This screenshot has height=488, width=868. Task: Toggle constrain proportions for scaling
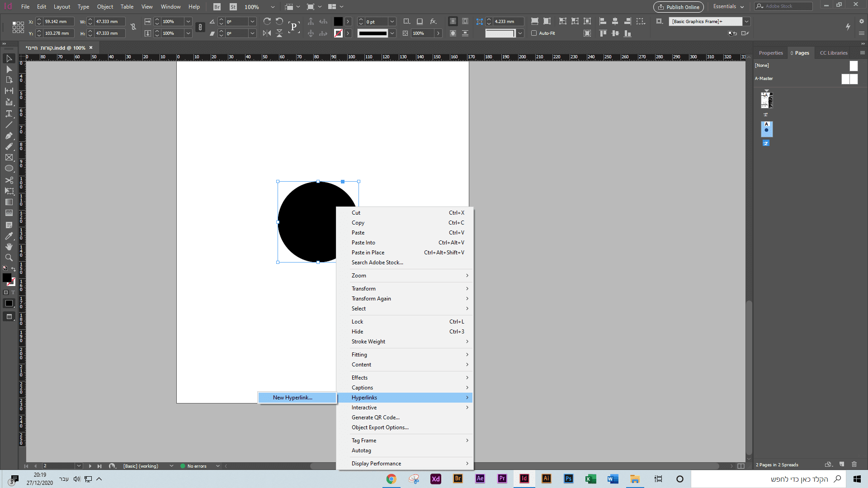click(x=200, y=27)
